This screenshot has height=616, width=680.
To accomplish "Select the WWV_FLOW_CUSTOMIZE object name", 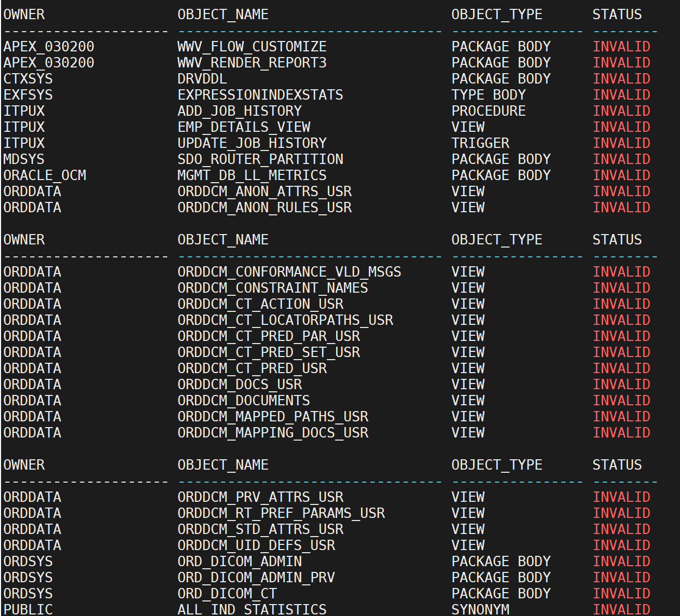I will click(x=252, y=47).
